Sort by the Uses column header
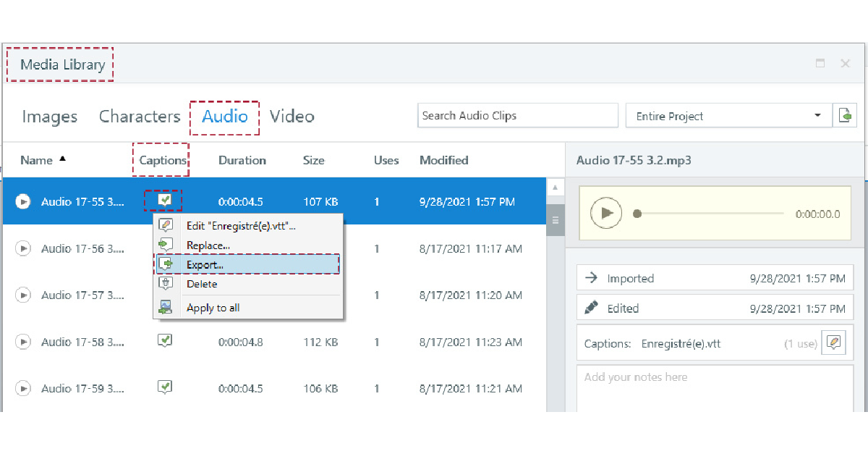This screenshot has width=868, height=454. [x=386, y=160]
